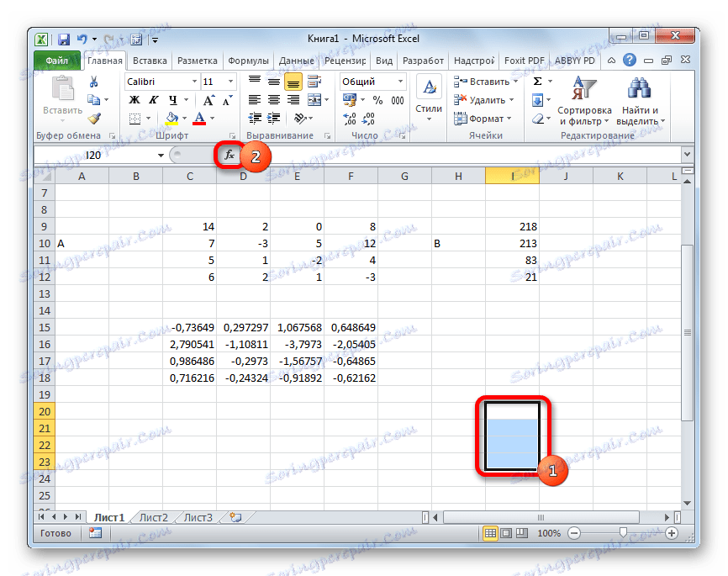Open text orientation options
This screenshot has height=576, width=728.
click(301, 119)
